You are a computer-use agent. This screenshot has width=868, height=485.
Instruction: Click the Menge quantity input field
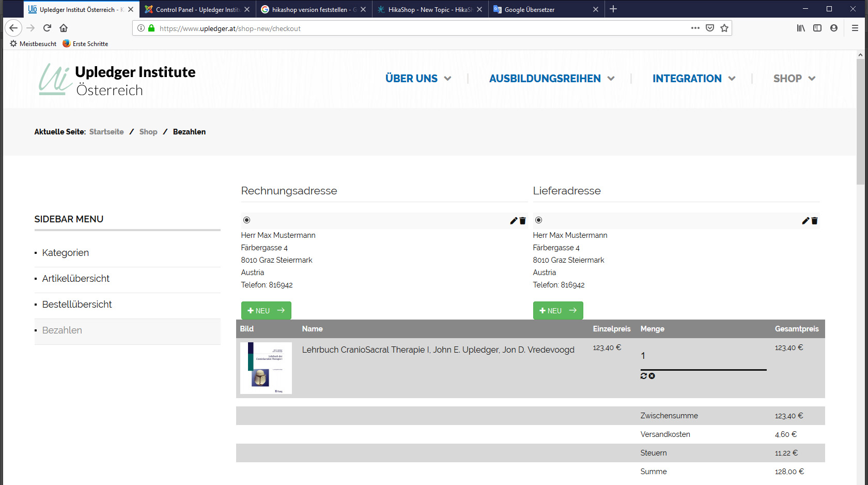[703, 356]
